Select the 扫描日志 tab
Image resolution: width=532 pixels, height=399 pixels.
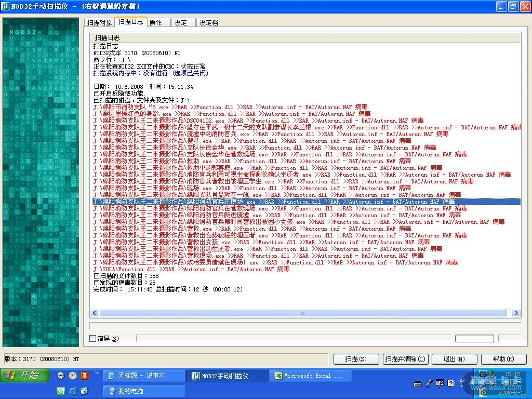click(x=130, y=22)
